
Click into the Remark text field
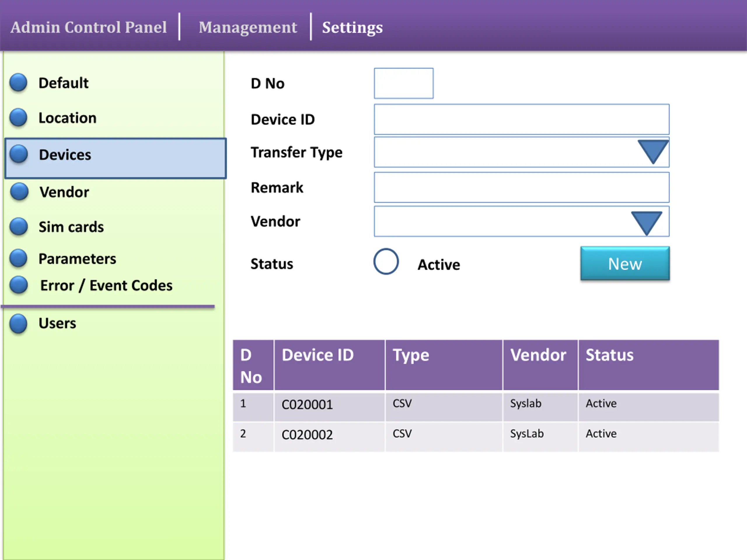coord(521,188)
